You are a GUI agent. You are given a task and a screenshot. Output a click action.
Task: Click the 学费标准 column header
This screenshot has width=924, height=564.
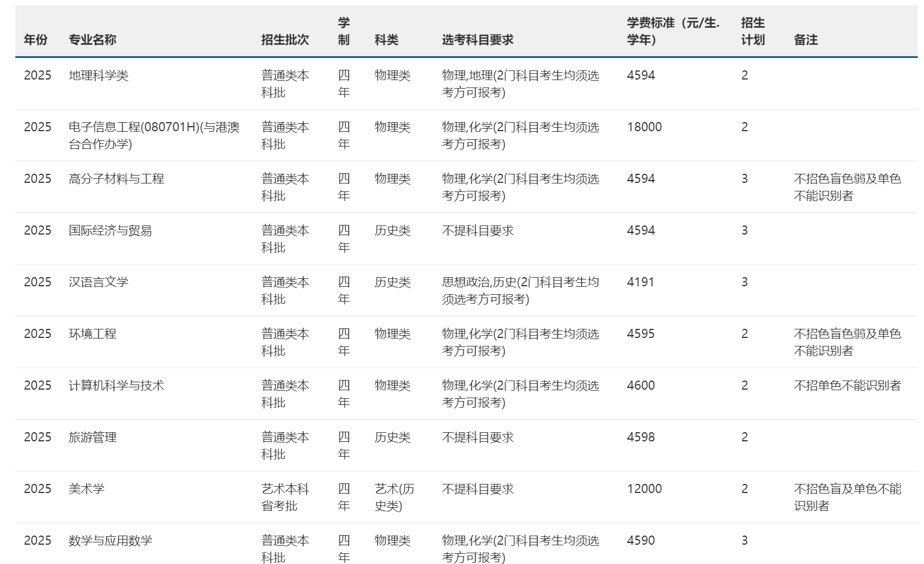coord(673,31)
